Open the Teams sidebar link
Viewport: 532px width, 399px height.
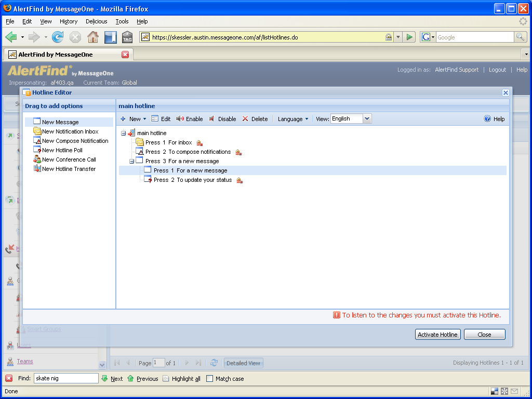click(x=25, y=361)
